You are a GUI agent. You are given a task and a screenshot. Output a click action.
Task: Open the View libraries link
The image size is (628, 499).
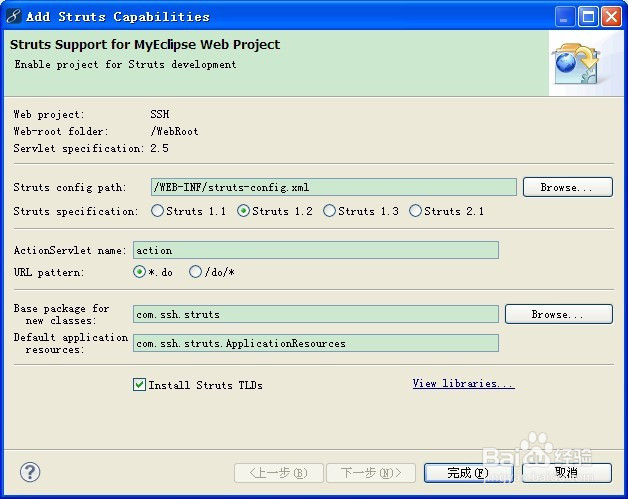tap(463, 384)
